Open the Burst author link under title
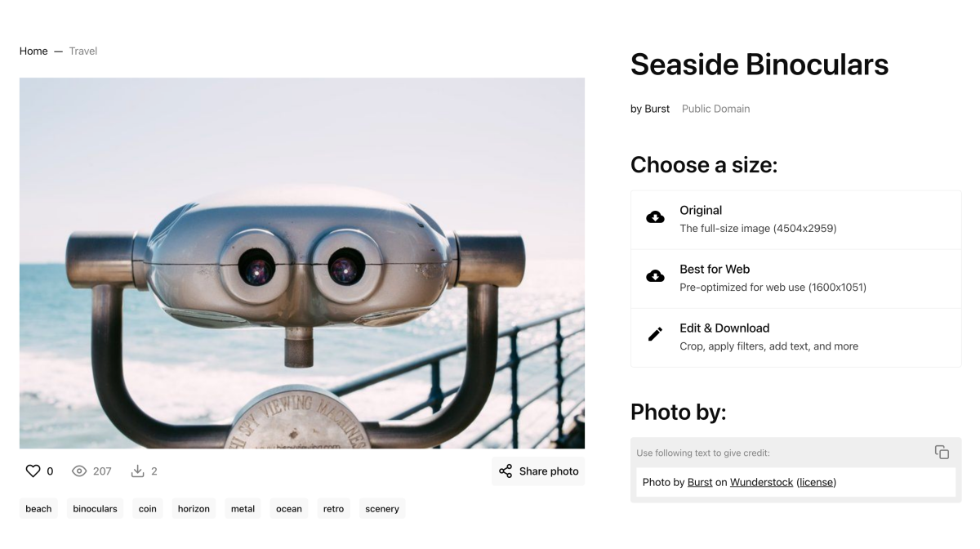Viewport: 980px width, 549px height. [657, 109]
